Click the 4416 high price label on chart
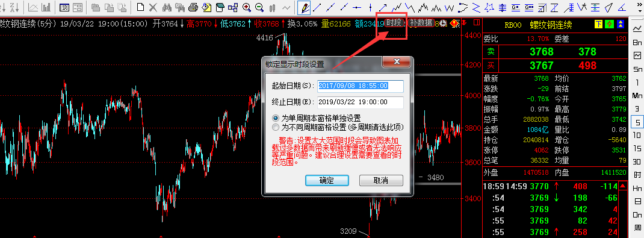This screenshot has height=238, width=644. coord(264,38)
